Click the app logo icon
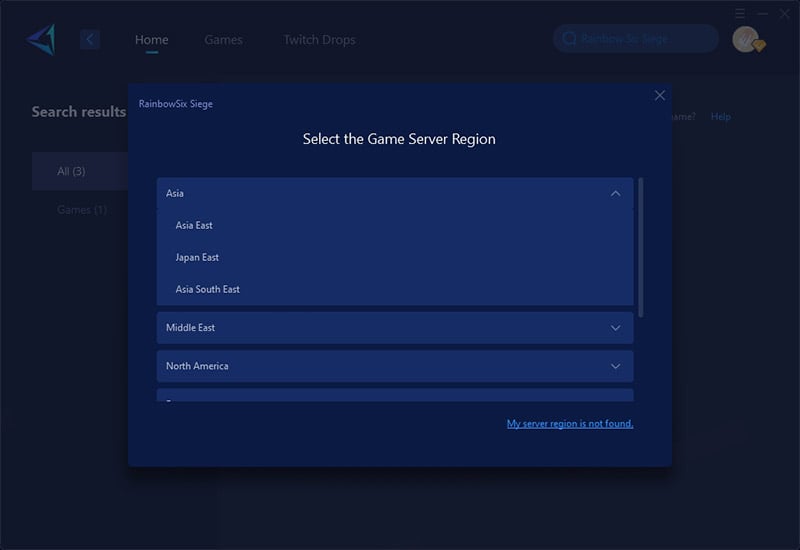Viewport: 800px width, 550px height. [41, 39]
